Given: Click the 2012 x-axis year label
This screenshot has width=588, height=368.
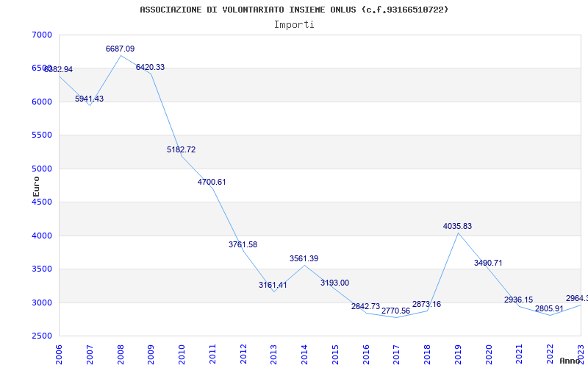Looking at the screenshot, I should coord(243,354).
